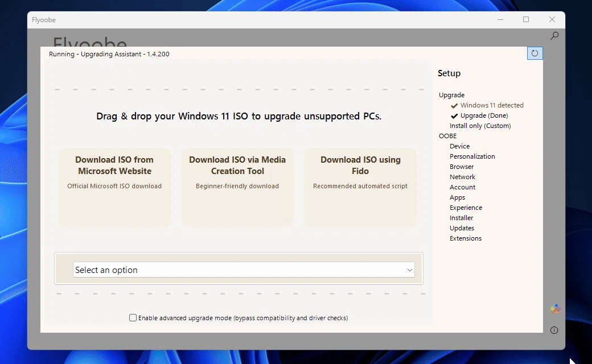Screen dimensions: 592x364
Task: Click the colorful Copilot-style icon
Action: click(555, 309)
